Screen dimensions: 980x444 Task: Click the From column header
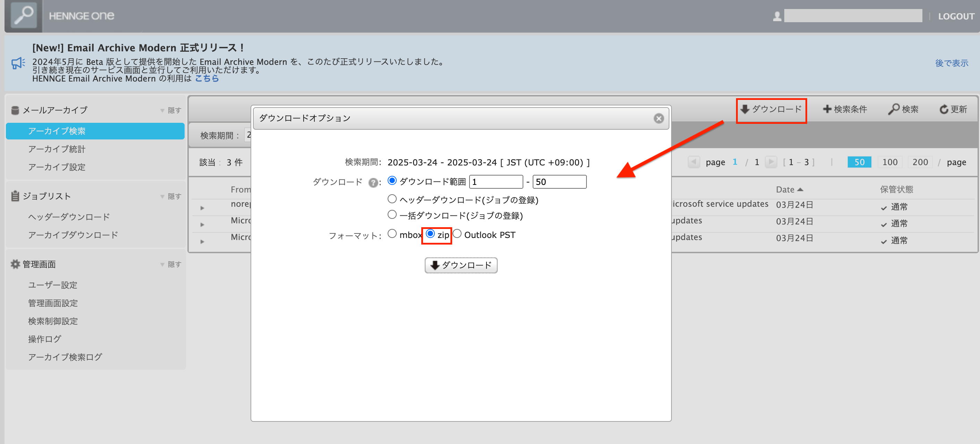tap(240, 189)
